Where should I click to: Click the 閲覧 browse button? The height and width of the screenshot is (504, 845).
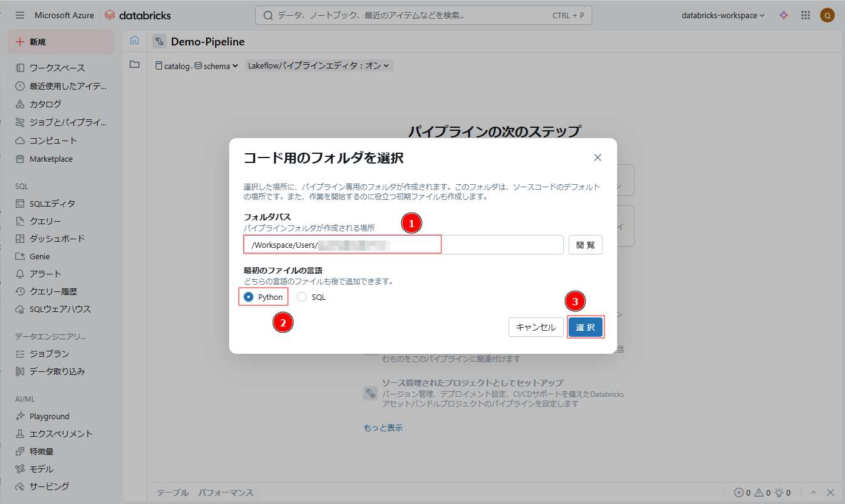click(x=586, y=245)
